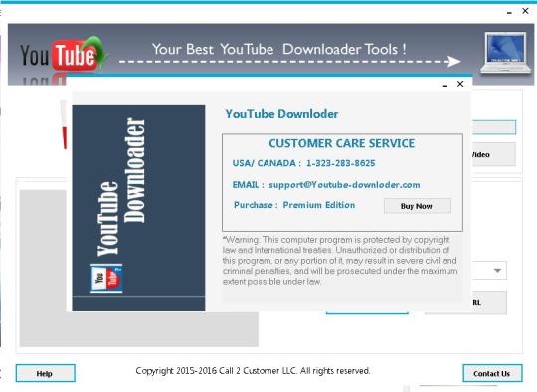This screenshot has height=392, width=537.
Task: Click the copyright warning paragraph
Action: 340,261
